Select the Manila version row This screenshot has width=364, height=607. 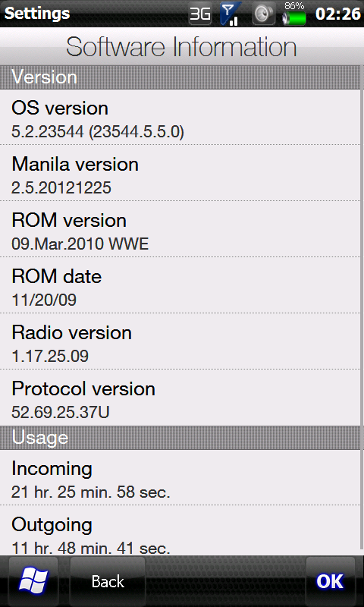point(180,173)
